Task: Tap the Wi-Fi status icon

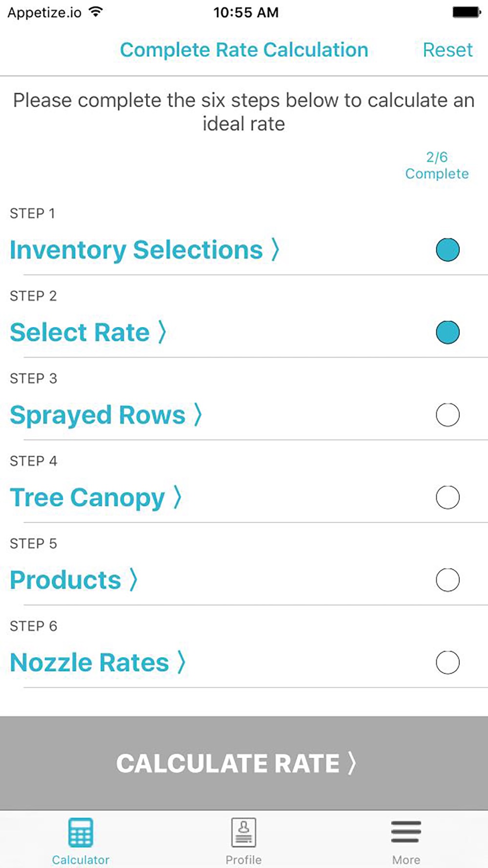Action: [x=96, y=12]
